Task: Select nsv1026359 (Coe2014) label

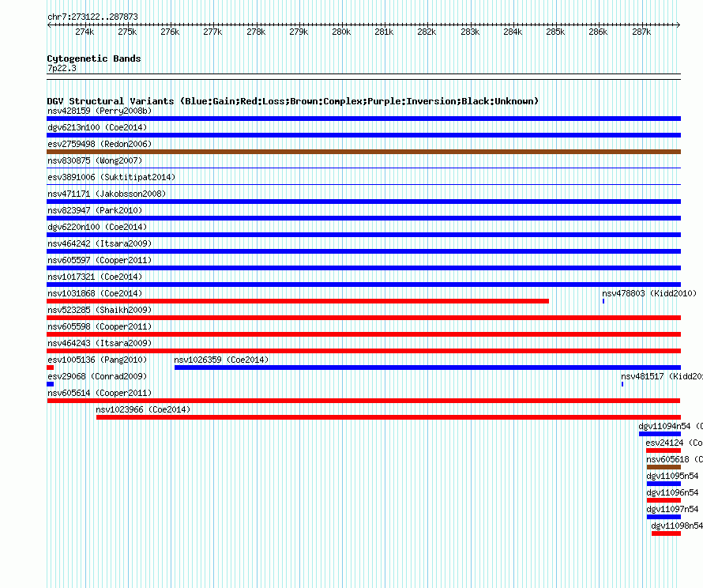Action: coord(221,360)
